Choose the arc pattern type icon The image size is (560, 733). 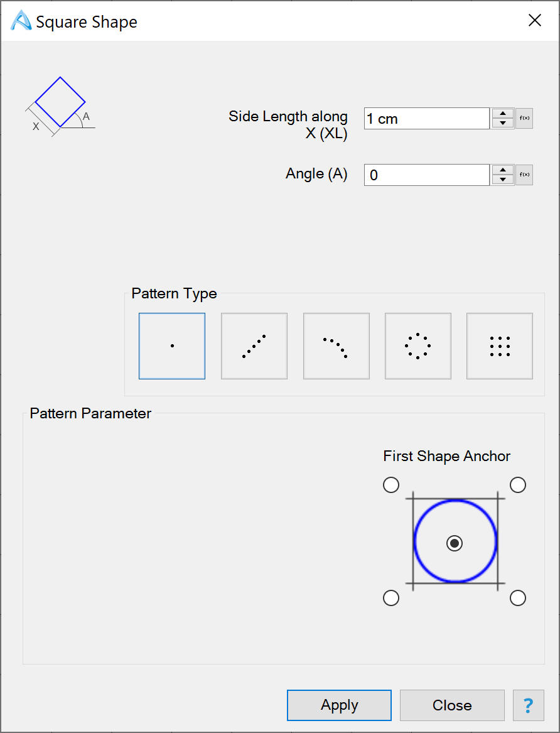click(336, 346)
